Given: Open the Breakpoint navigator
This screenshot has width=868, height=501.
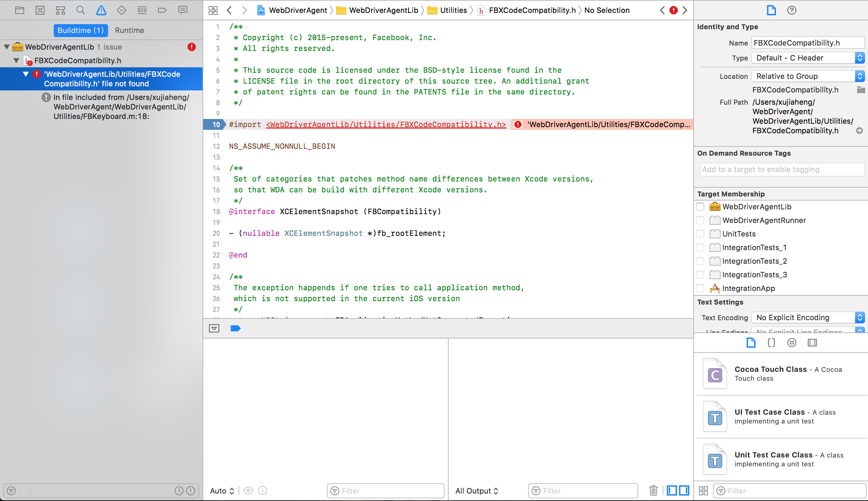Looking at the screenshot, I should pos(162,10).
